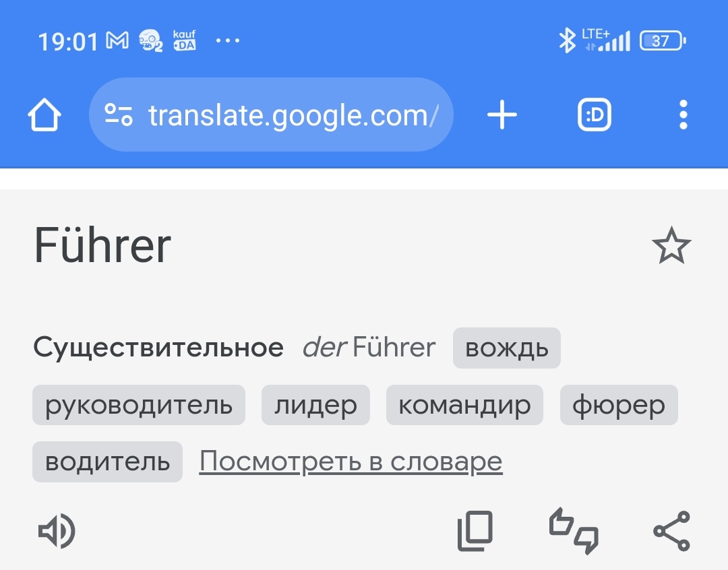Select the 'водитель' translation chip
Image resolution: width=728 pixels, height=570 pixels.
point(107,462)
